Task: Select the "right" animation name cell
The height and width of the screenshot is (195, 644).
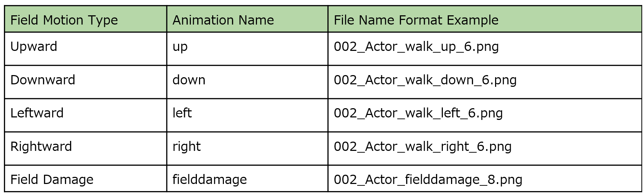Action: (187, 146)
